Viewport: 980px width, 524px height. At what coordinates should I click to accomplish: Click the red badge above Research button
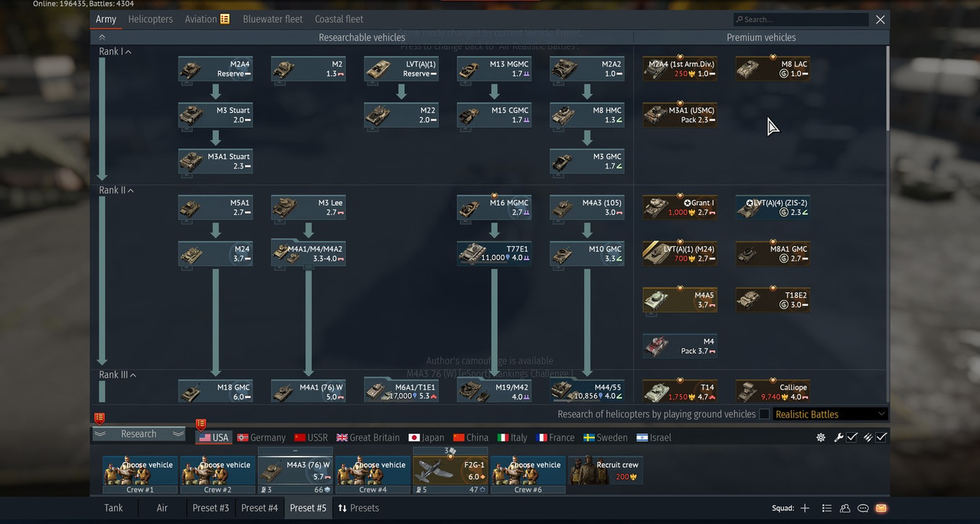click(99, 418)
